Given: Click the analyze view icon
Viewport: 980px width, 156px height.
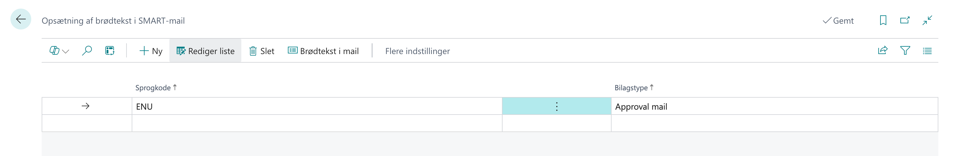Looking at the screenshot, I should point(110,51).
